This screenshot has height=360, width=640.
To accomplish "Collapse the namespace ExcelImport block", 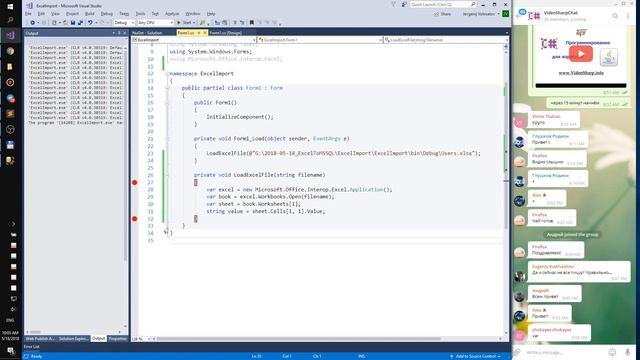I will [x=167, y=74].
